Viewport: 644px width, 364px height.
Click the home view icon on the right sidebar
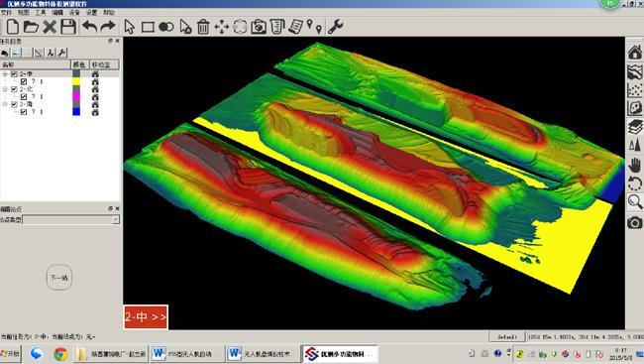point(634,53)
